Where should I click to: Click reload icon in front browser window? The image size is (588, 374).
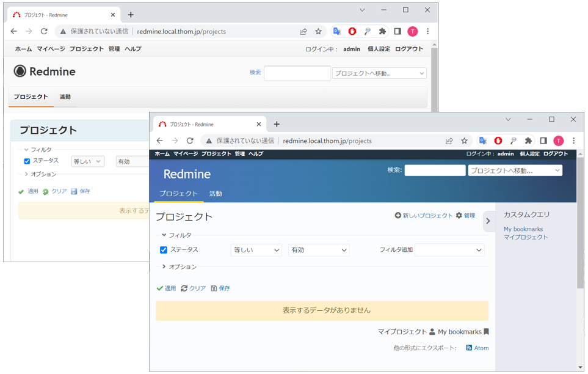(x=190, y=141)
